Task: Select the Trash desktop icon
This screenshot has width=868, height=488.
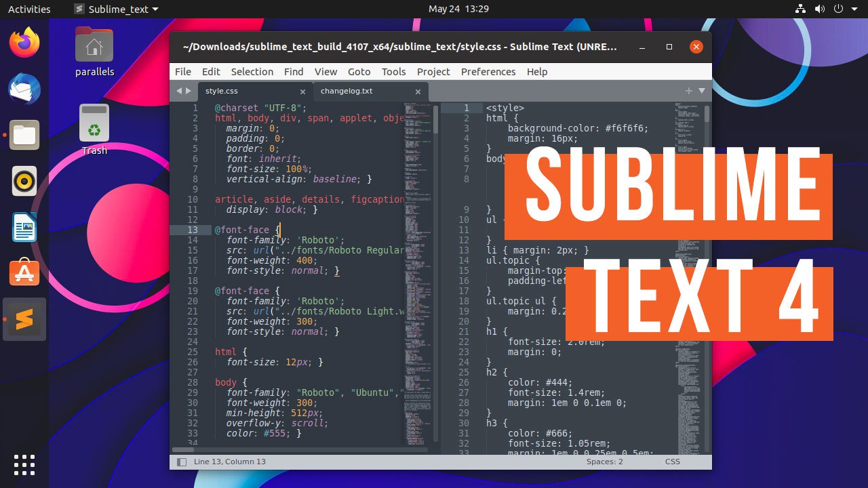Action: click(94, 129)
